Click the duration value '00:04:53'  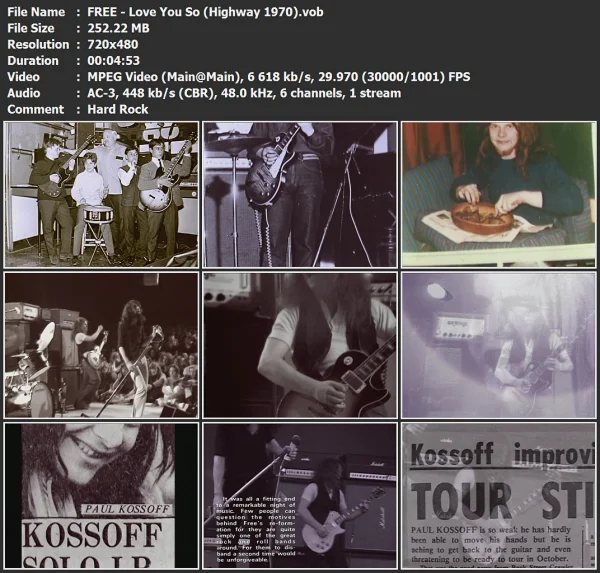pos(114,61)
